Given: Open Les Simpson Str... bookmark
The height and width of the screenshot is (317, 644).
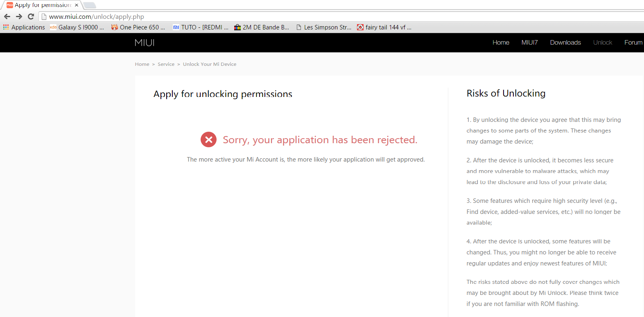Looking at the screenshot, I should tap(324, 27).
